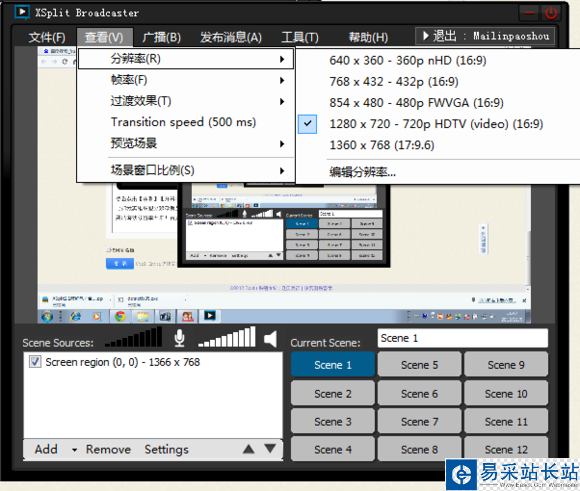Switch to Scene 9

click(506, 364)
